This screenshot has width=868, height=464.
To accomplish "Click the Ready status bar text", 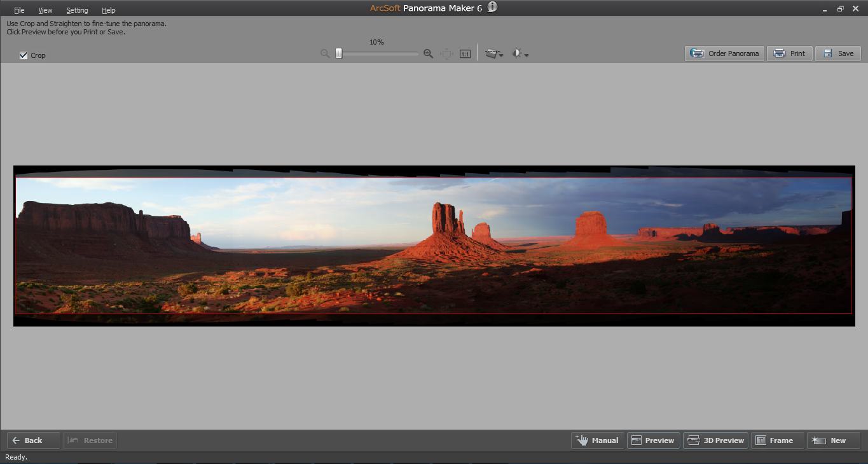I will coord(16,457).
